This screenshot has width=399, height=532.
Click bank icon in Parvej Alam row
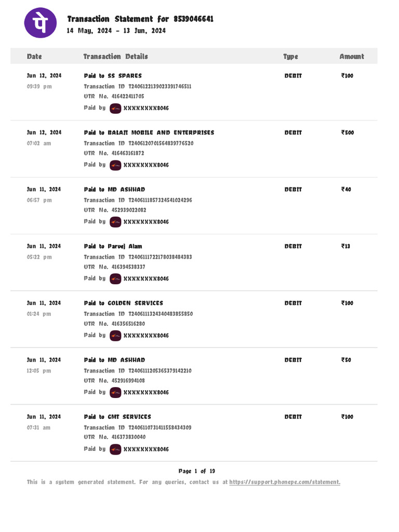coord(115,278)
